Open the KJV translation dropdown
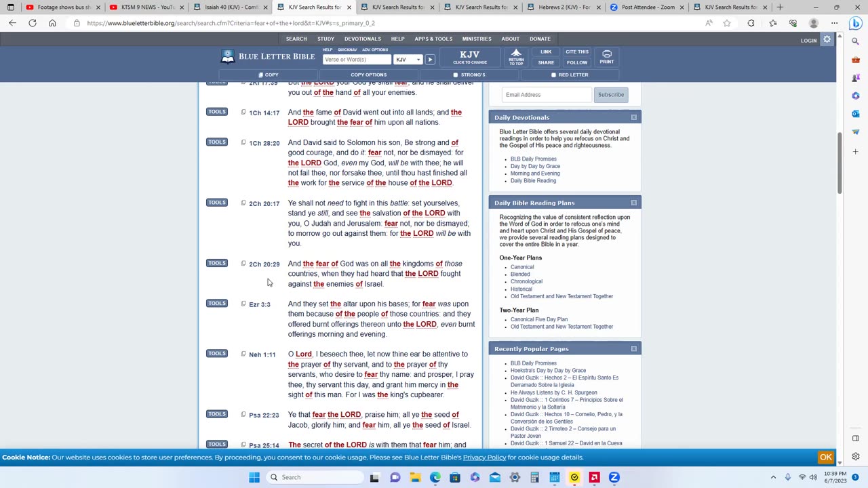The height and width of the screenshot is (488, 868). click(408, 60)
